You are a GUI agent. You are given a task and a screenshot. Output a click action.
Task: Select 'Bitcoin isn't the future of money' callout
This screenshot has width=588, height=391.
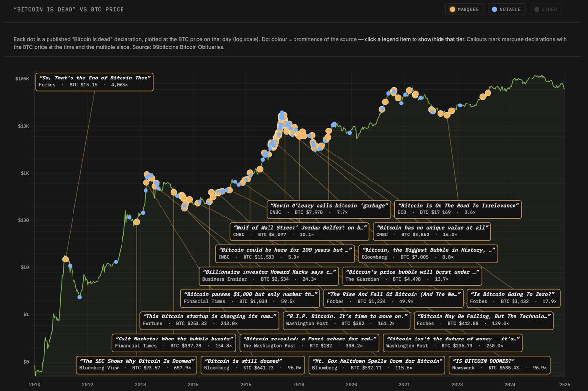coord(453,342)
